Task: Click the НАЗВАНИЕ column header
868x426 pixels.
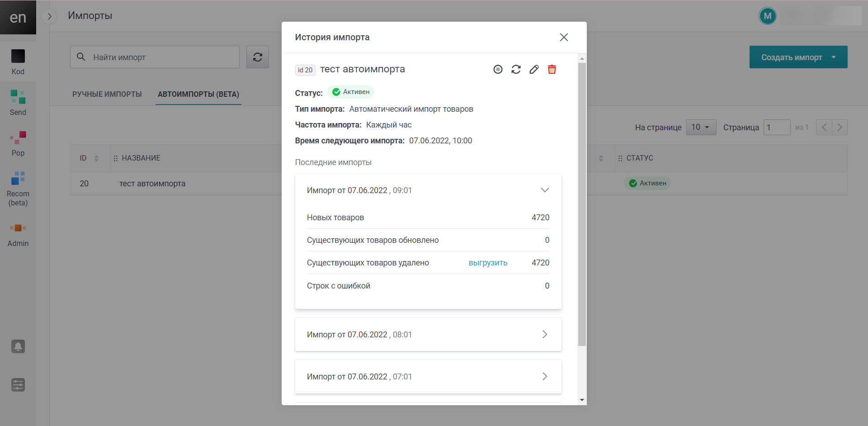Action: 141,158
